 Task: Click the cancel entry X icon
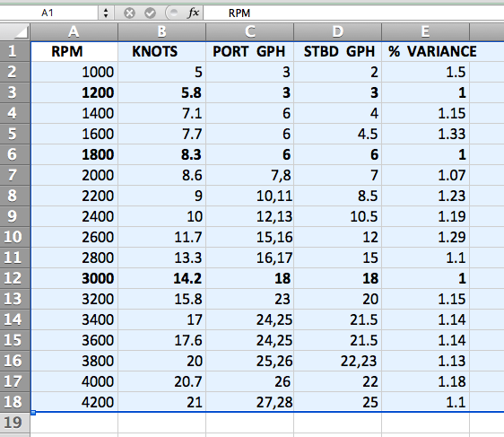[129, 13]
